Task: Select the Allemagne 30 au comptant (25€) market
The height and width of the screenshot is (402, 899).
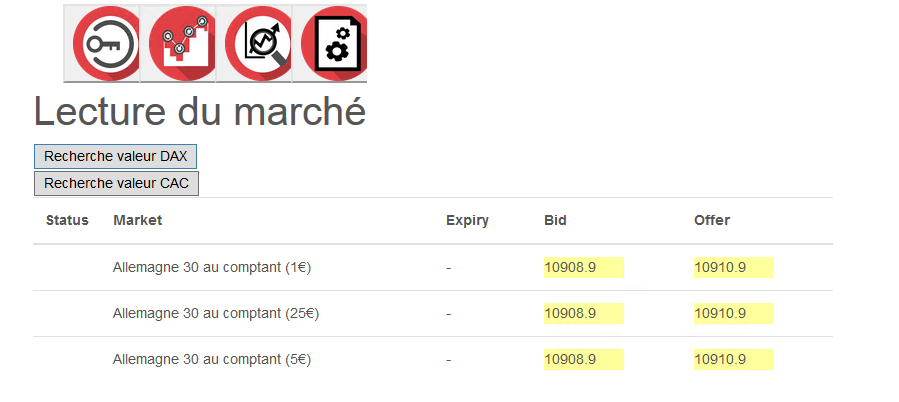Action: tap(216, 313)
